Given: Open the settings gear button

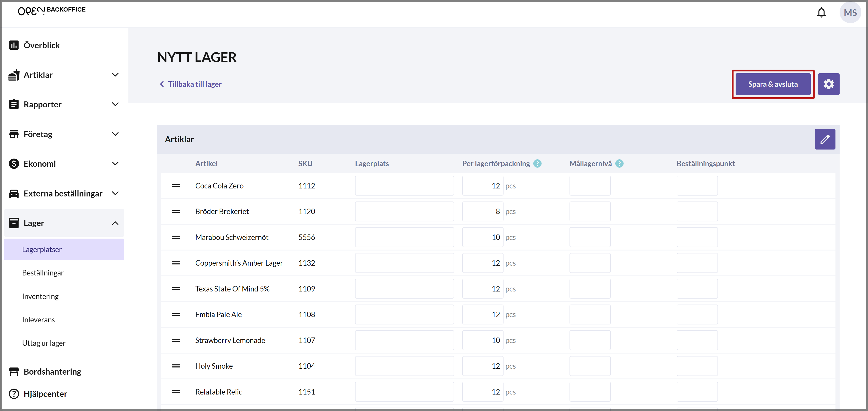Looking at the screenshot, I should point(828,84).
